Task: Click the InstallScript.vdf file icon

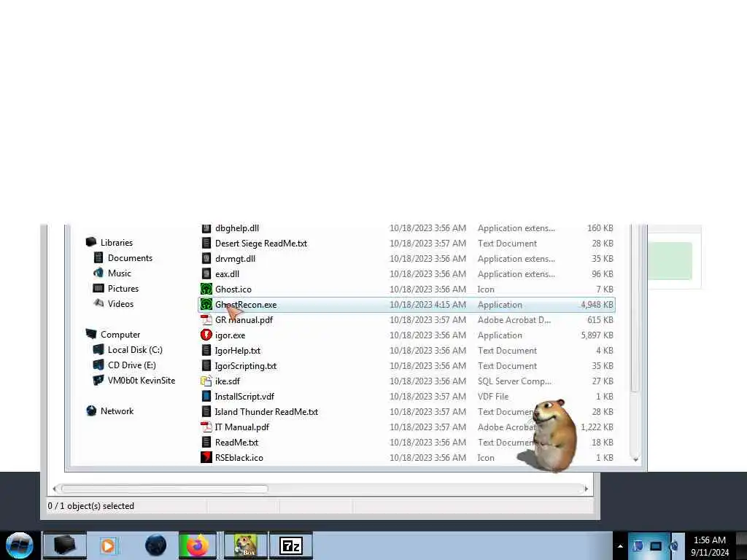Action: click(x=206, y=396)
